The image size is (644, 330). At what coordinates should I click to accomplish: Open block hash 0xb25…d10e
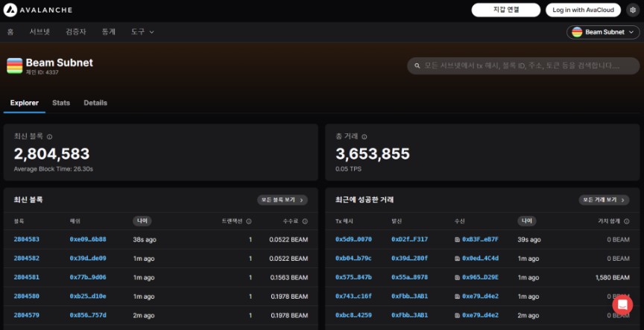pyautogui.click(x=88, y=296)
